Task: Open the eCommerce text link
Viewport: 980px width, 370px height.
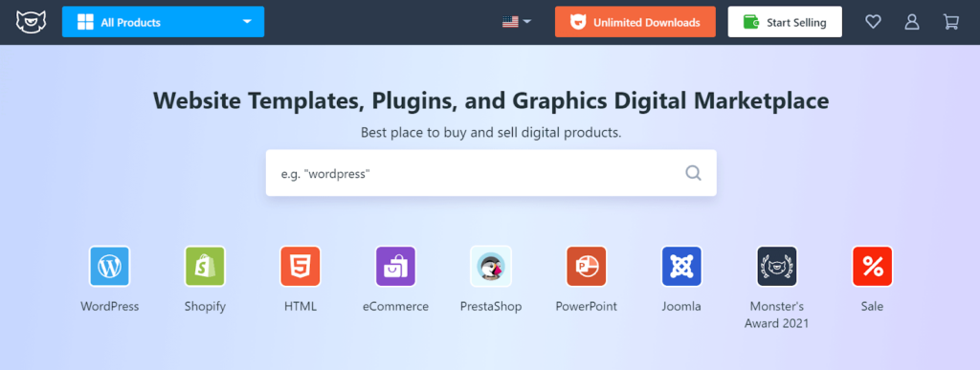Action: [395, 306]
